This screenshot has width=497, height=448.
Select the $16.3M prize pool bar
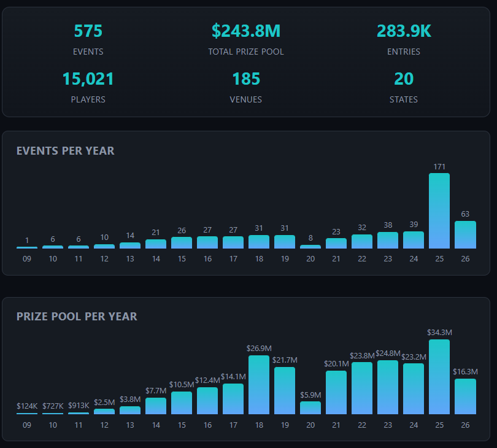pyautogui.click(x=465, y=396)
